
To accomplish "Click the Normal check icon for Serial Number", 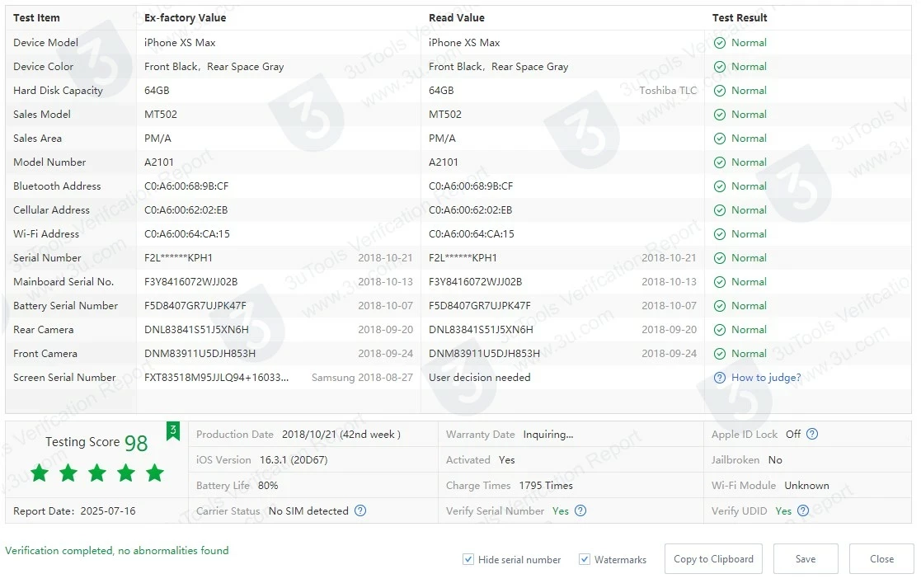I will (x=720, y=258).
